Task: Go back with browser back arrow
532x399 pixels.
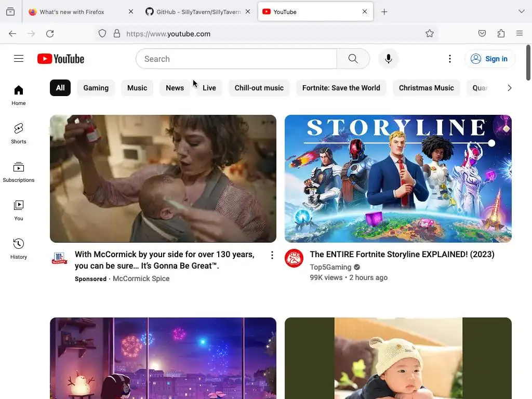Action: [12, 34]
